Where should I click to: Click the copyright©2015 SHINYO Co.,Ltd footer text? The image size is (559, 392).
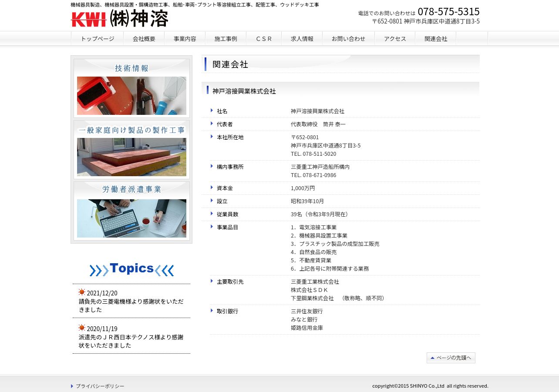(430, 385)
